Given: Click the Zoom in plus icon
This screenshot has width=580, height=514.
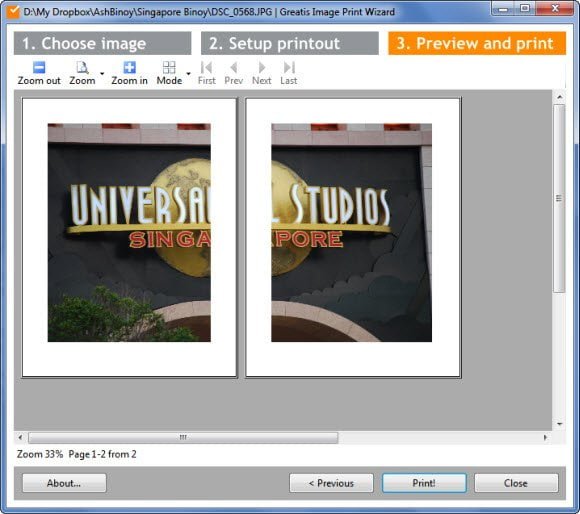Looking at the screenshot, I should tap(129, 67).
